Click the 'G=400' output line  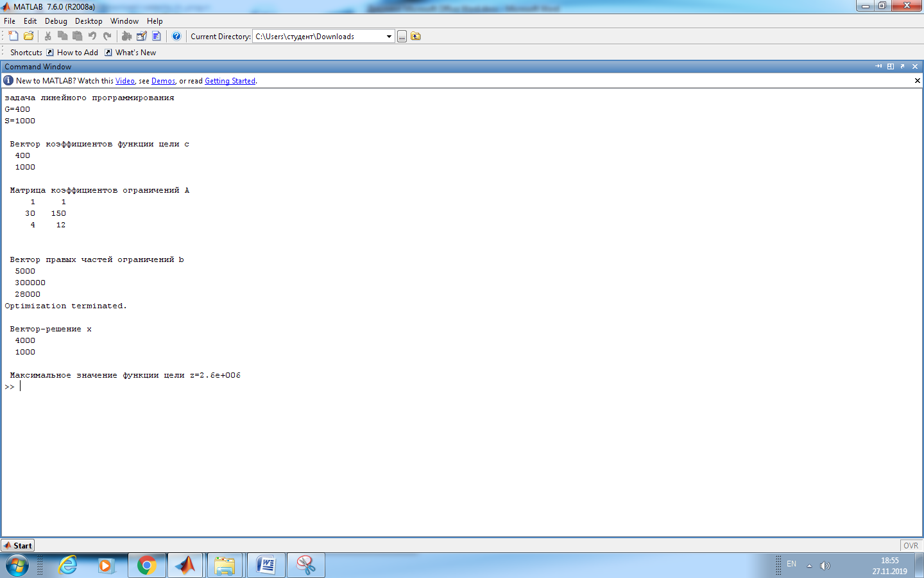pyautogui.click(x=17, y=109)
